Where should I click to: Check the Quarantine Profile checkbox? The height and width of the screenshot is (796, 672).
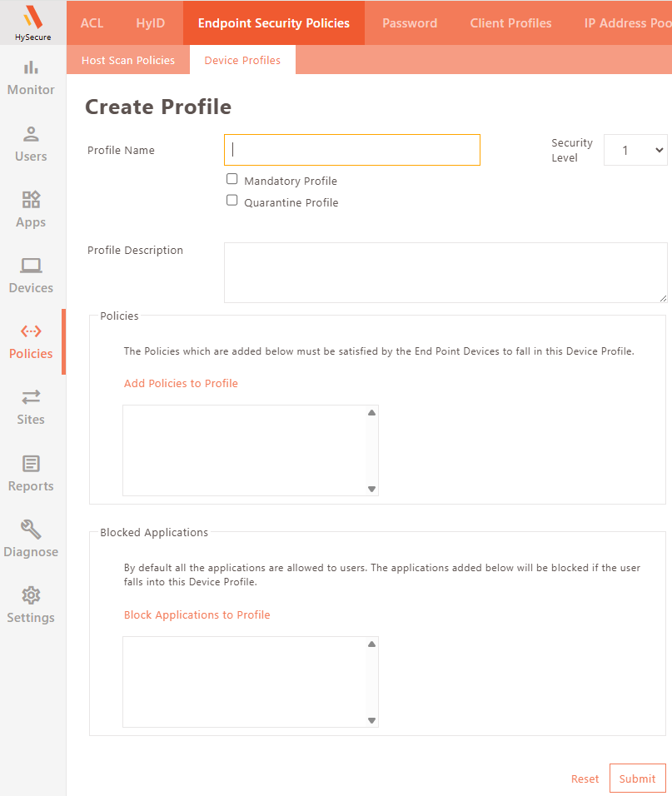[x=232, y=200]
